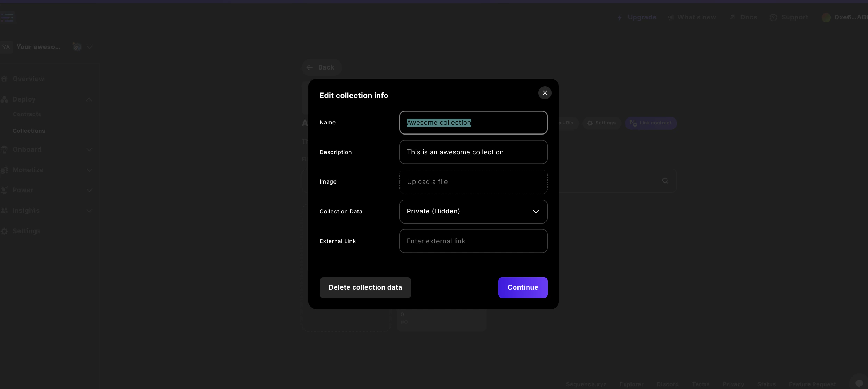Open the Contracts sidebar item
The width and height of the screenshot is (868, 389).
click(x=27, y=114)
